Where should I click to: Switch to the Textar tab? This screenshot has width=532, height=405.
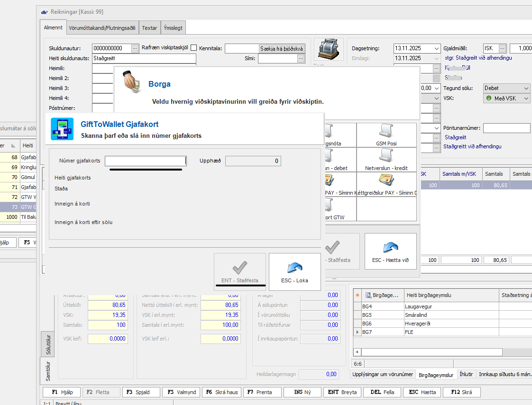pyautogui.click(x=149, y=28)
